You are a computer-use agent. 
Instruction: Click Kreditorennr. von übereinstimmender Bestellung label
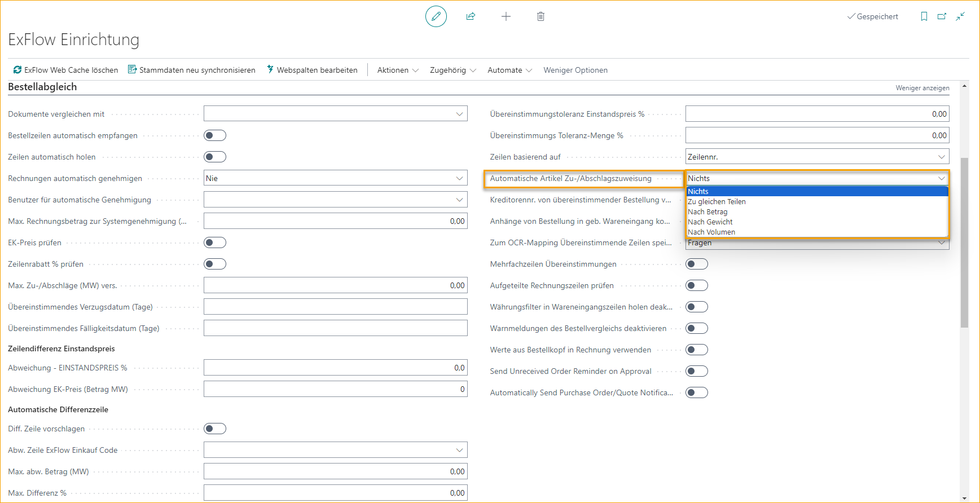click(x=581, y=200)
